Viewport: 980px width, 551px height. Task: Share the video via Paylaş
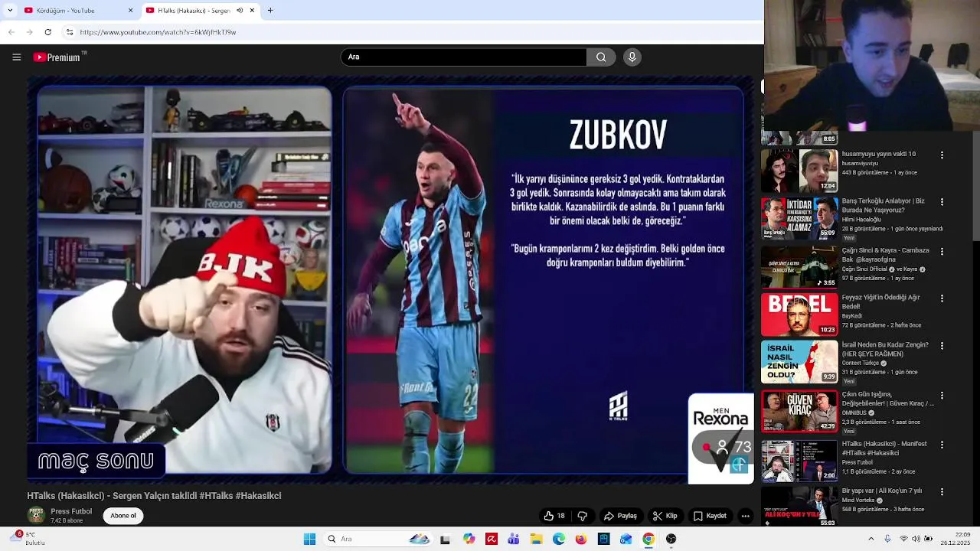coord(620,516)
